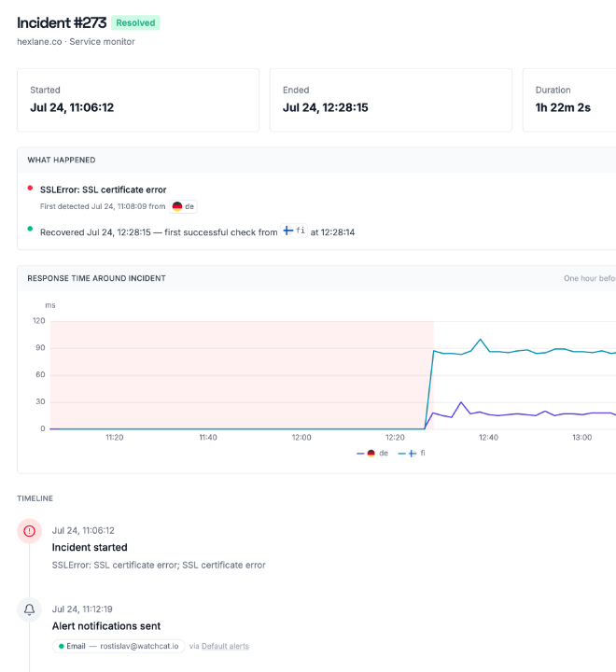The image size is (616, 672).
Task: Select the Duration 1h 22m 2s value
Action: [x=563, y=107]
